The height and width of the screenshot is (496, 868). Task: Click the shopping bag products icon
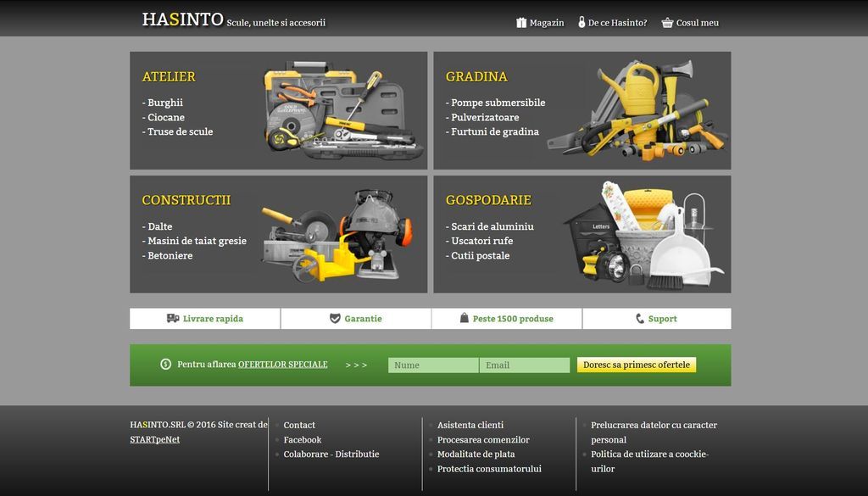[x=464, y=319]
